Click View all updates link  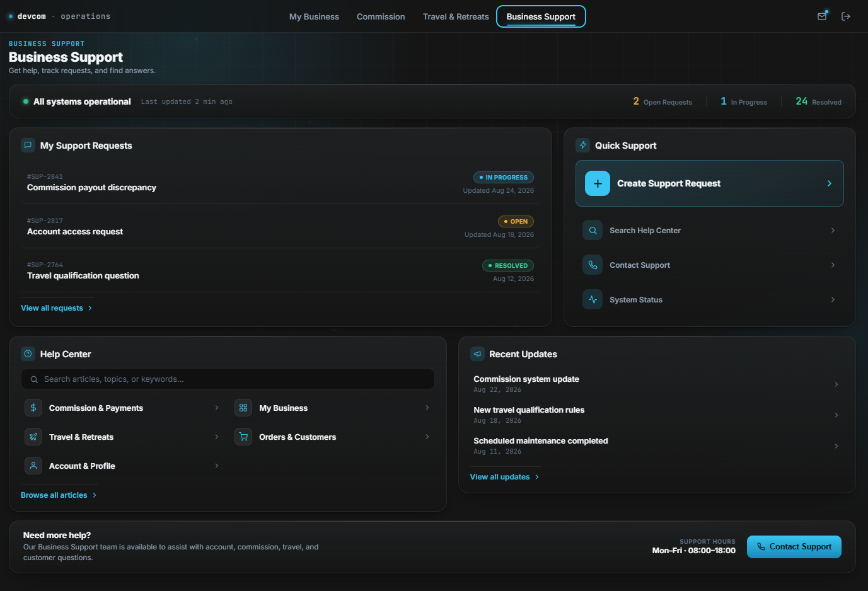[504, 477]
